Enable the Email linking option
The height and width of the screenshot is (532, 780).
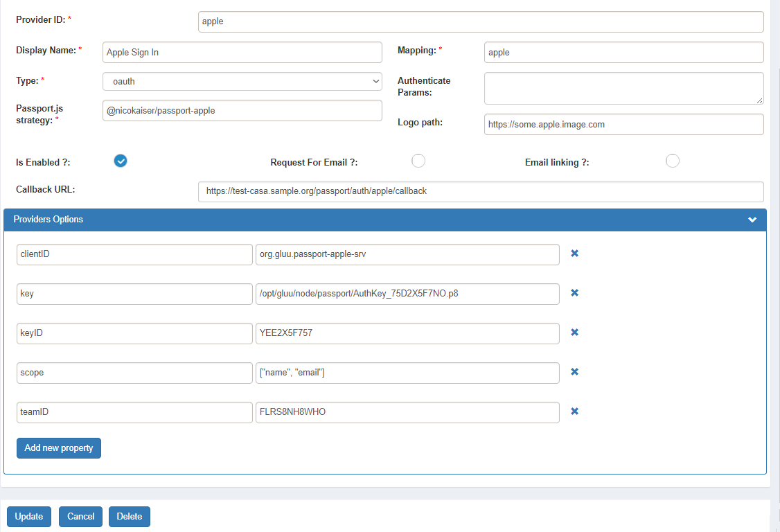[x=672, y=160]
